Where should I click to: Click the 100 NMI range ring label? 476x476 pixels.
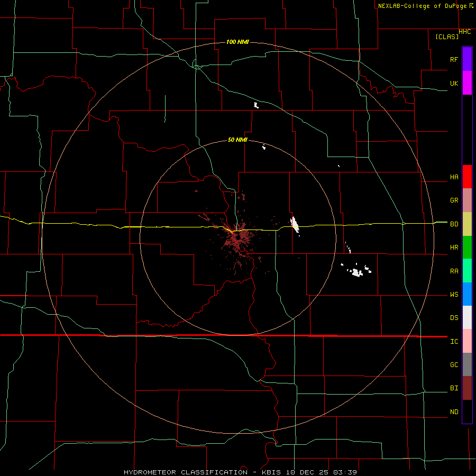point(237,42)
